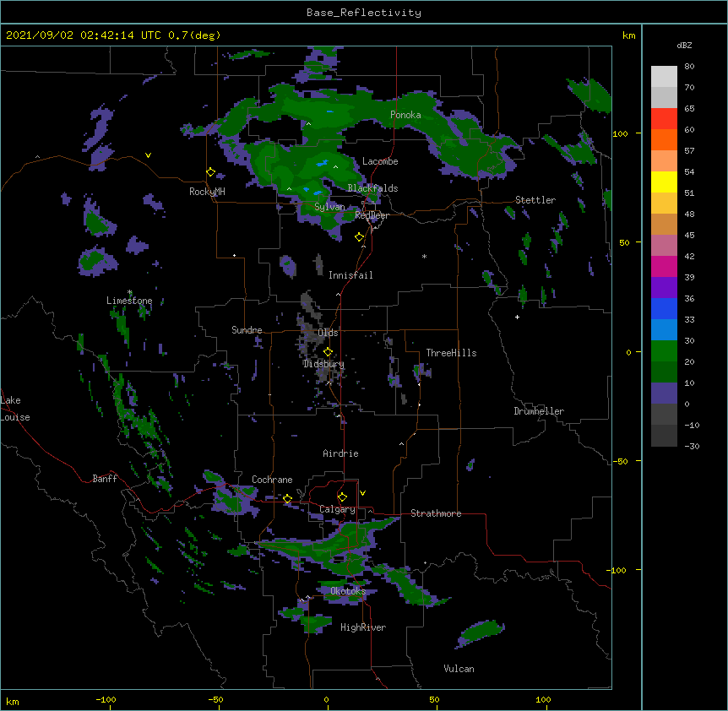Click the HighRiver label

[x=363, y=627]
